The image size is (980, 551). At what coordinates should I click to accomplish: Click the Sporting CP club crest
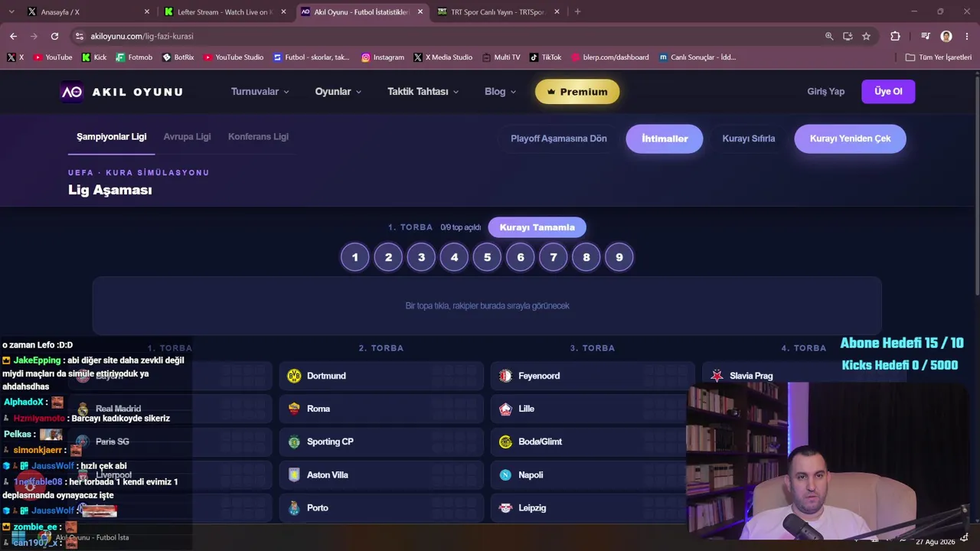pos(294,442)
